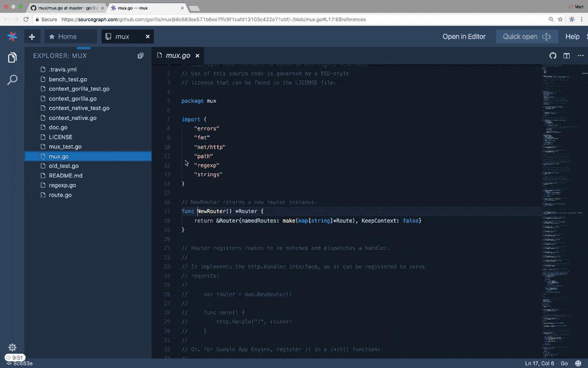This screenshot has width=588, height=368.
Task: Open the Search panel in the sidebar
Action: click(x=13, y=79)
